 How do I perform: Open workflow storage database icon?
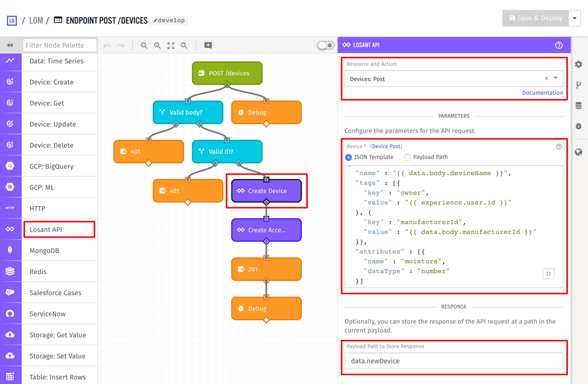(579, 105)
